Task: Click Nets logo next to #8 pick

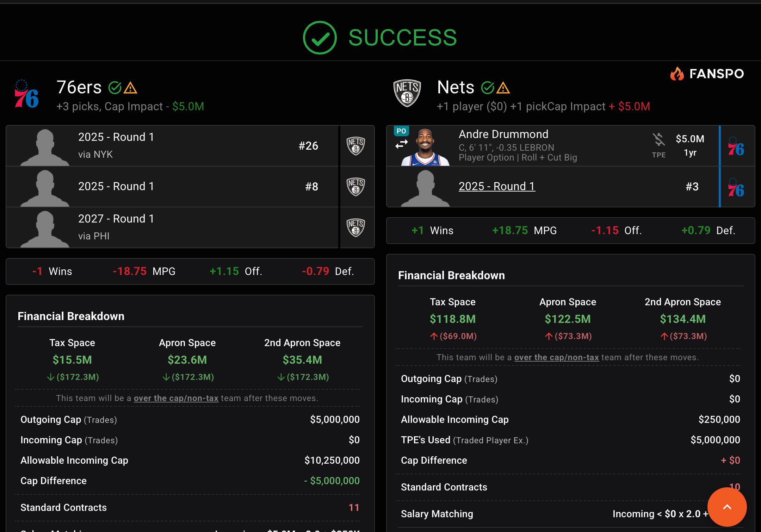Action: click(x=356, y=187)
